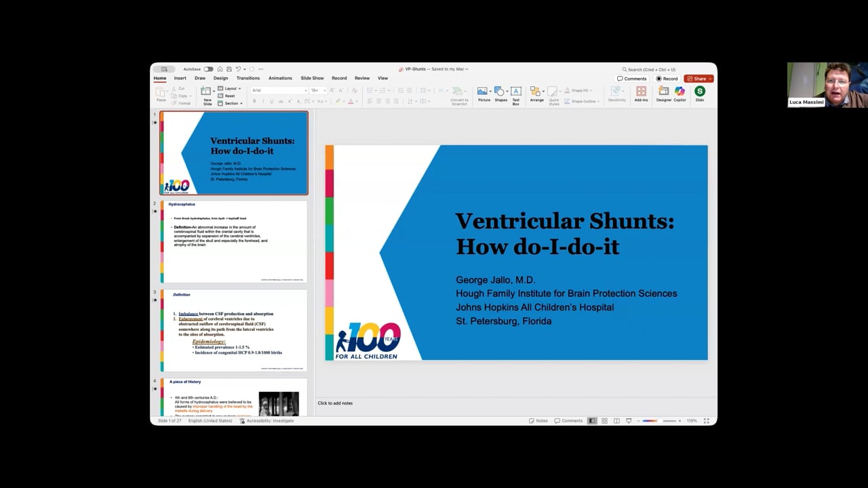Select slide 2 Hydrocephalus thumbnail
This screenshot has width=868, height=488.
[233, 241]
